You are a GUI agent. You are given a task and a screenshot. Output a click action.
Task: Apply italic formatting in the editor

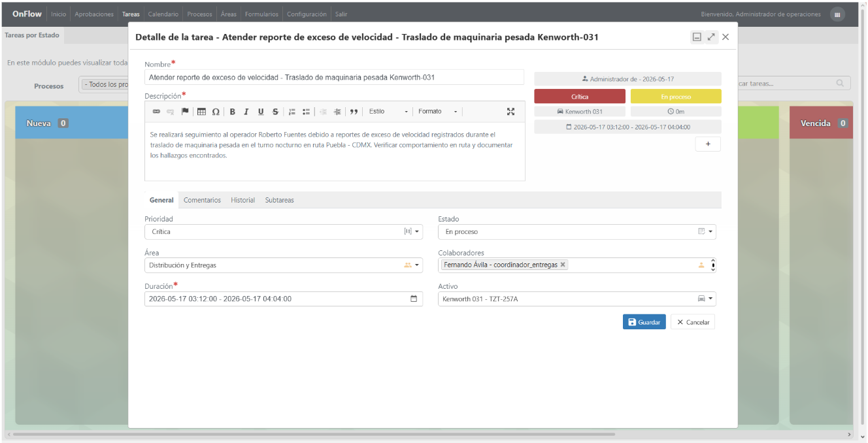pyautogui.click(x=246, y=112)
